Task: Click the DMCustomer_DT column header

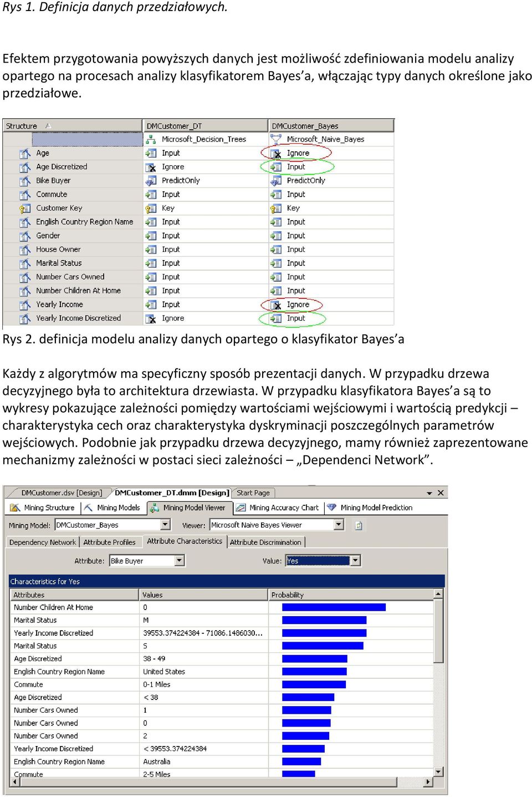Action: tap(206, 126)
